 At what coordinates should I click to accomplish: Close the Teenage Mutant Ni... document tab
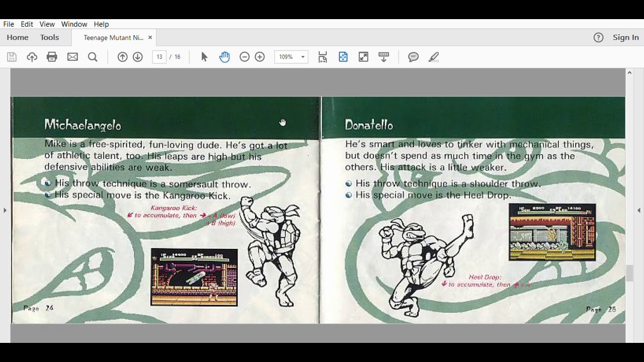150,37
